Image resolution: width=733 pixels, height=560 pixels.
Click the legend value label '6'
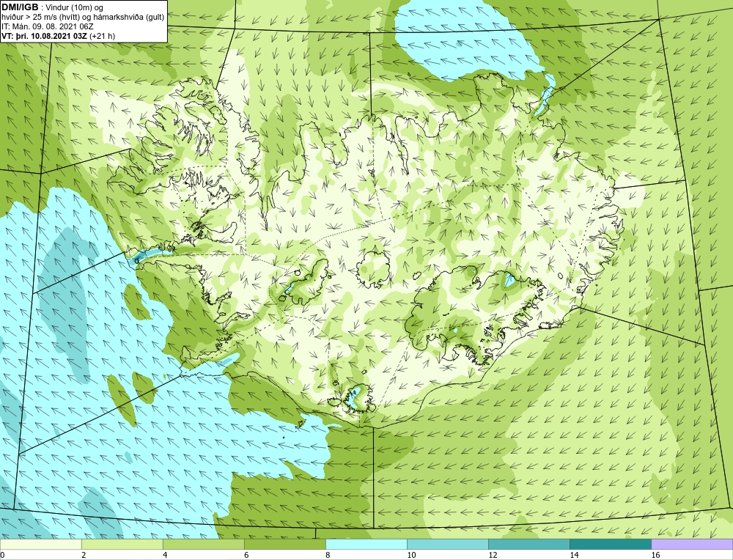[x=246, y=555]
